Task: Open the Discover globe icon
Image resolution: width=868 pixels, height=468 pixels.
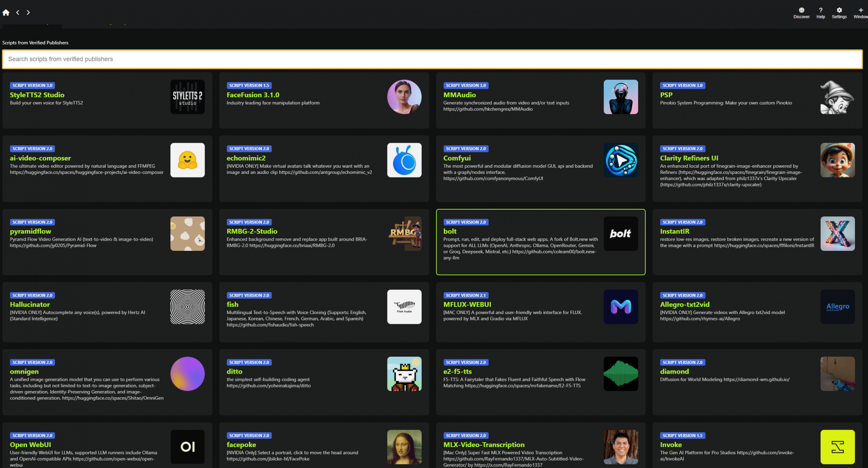Action: 801,10
